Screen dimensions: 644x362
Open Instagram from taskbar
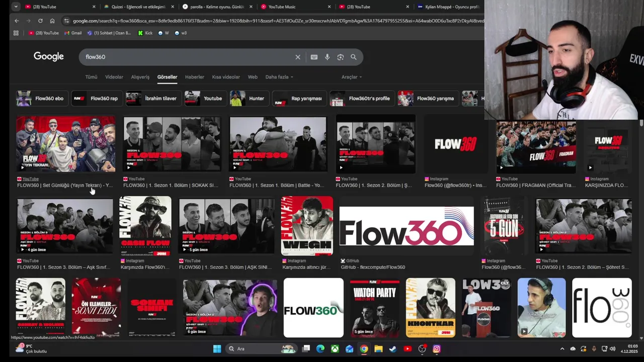(x=437, y=349)
